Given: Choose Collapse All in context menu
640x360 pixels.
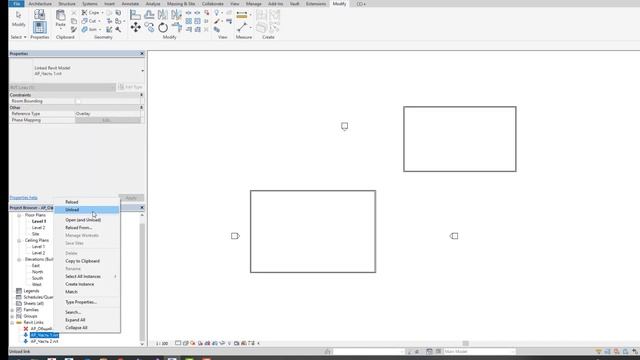Looking at the screenshot, I should click(87, 328).
